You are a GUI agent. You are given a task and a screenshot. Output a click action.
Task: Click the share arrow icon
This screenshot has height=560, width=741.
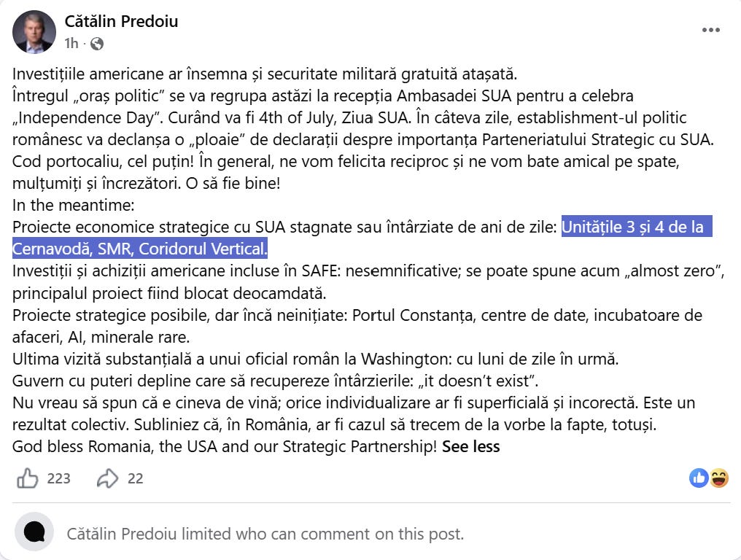107,478
